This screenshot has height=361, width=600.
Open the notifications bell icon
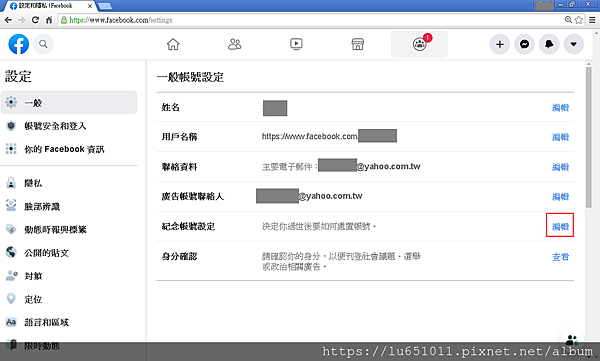tap(549, 44)
